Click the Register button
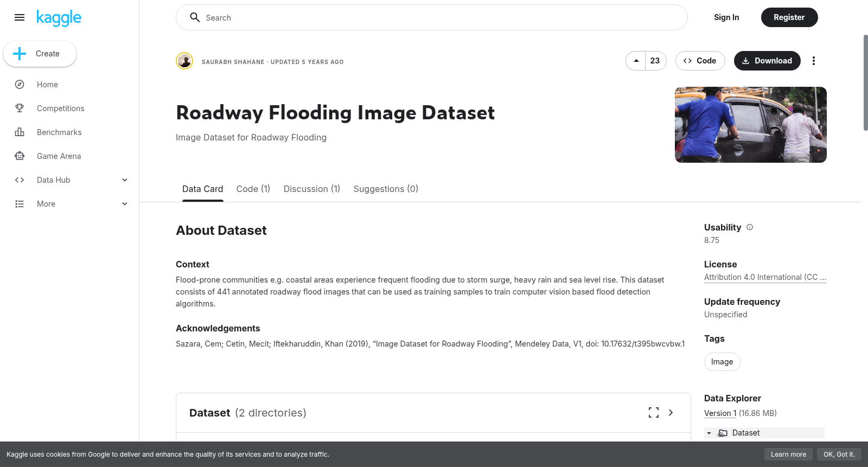Screen dimensions: 868x467 click(x=789, y=17)
